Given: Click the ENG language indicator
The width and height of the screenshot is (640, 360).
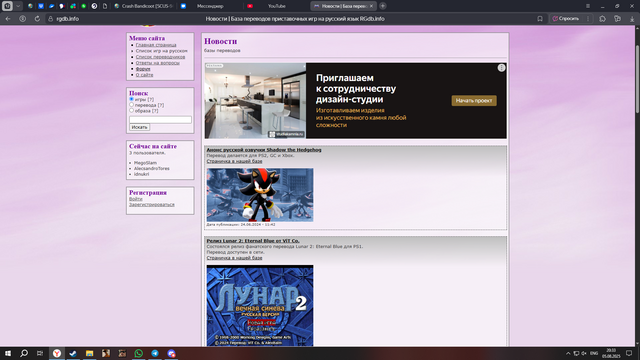Looking at the screenshot, I should point(594,353).
